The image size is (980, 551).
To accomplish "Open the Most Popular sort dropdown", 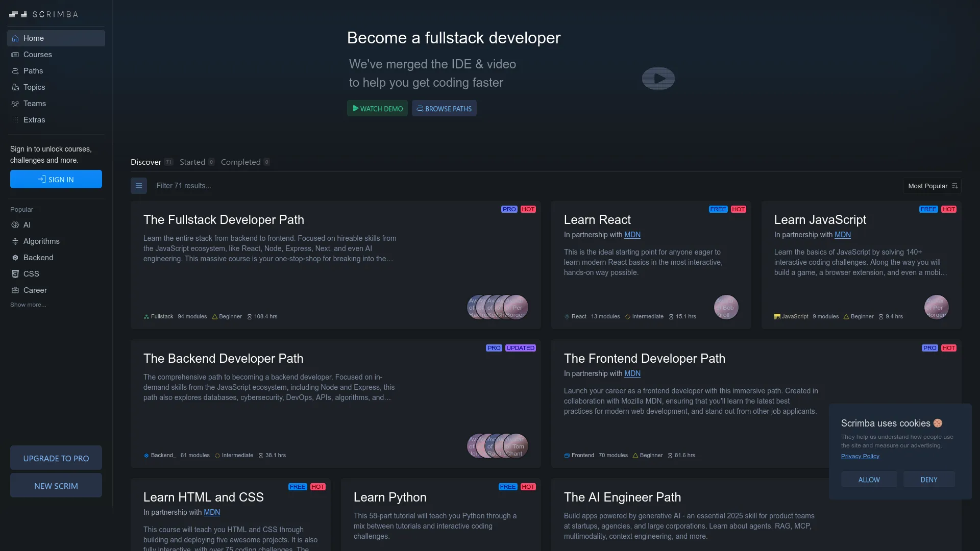I will [x=932, y=186].
